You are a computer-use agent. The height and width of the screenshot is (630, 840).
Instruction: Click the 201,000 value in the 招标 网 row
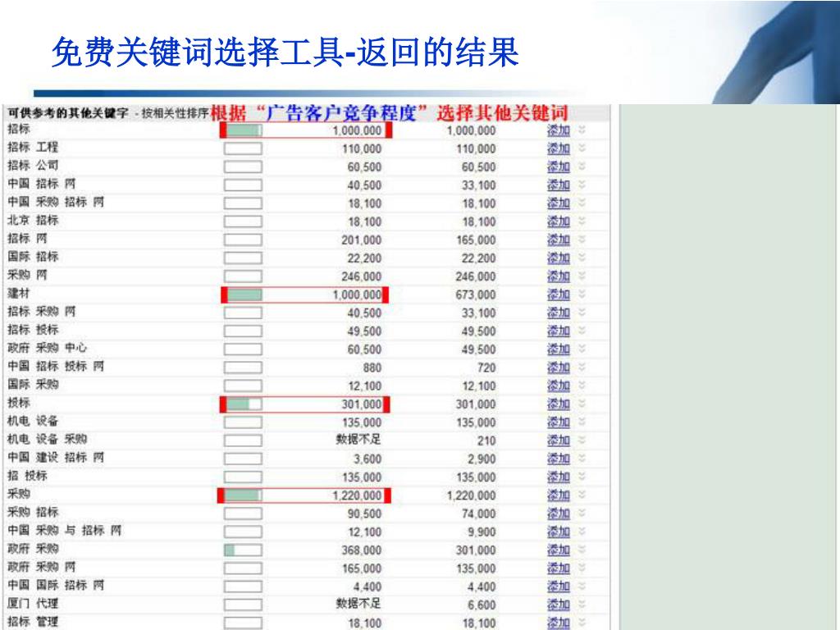coord(362,240)
